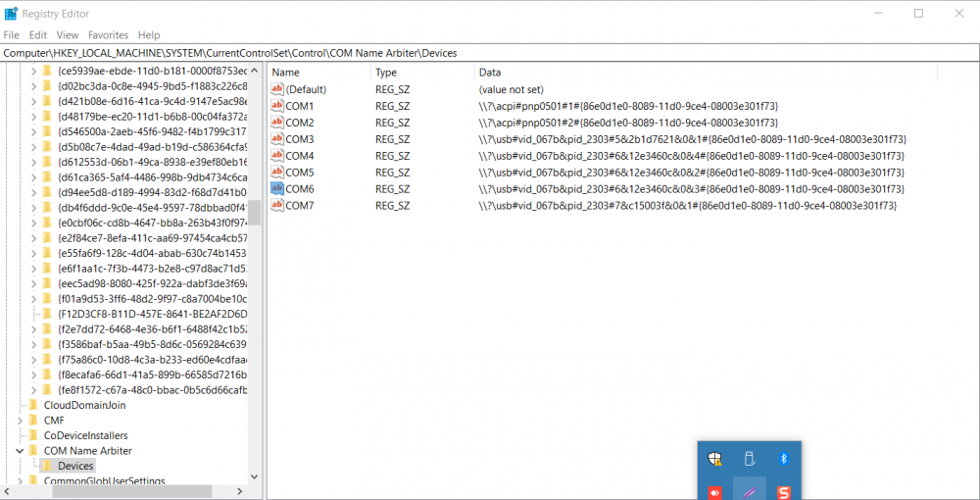Open the Favorites menu
980x500 pixels.
[x=108, y=35]
